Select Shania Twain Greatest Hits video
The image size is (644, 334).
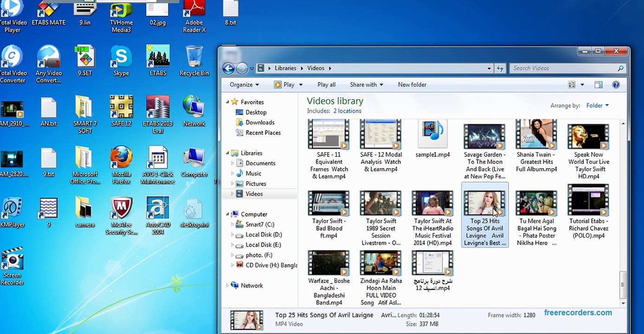pos(536,146)
